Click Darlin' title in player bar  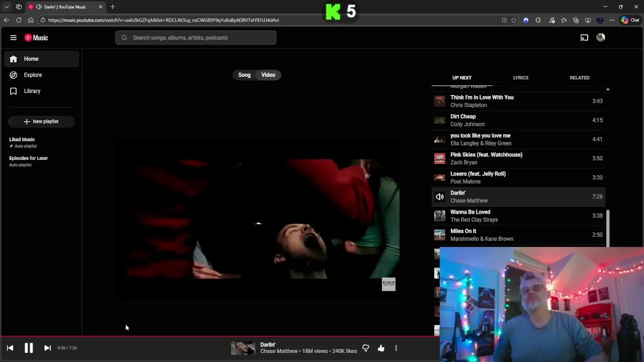coord(268,345)
